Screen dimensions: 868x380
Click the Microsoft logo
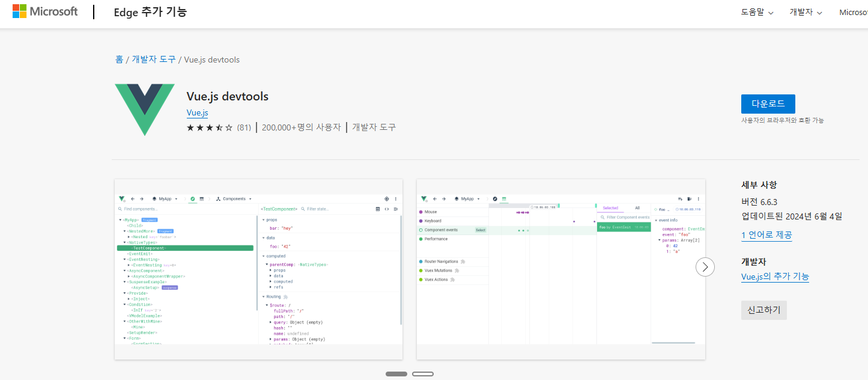pyautogui.click(x=45, y=11)
